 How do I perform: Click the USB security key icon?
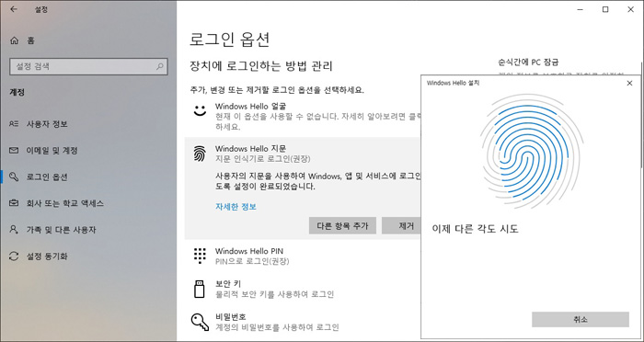point(200,289)
